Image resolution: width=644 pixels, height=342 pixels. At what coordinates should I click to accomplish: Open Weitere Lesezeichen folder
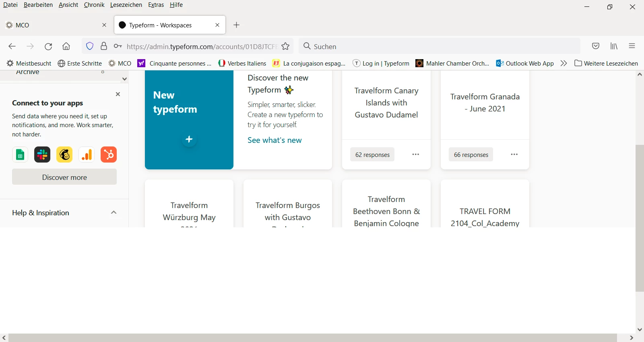(606, 63)
